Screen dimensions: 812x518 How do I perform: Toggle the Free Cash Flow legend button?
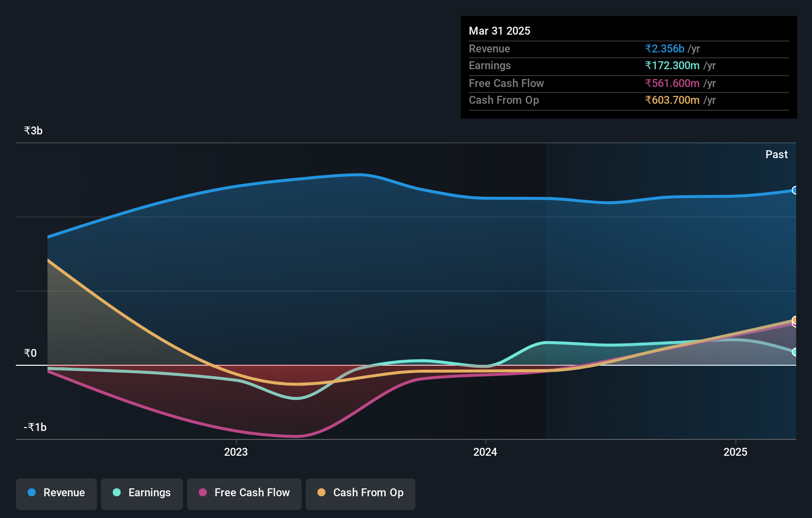click(244, 494)
